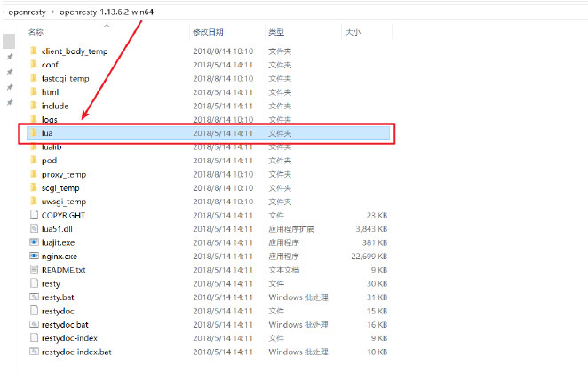The width and height of the screenshot is (588, 372).
Task: Select the fastcgi_temp folder name
Action: click(x=65, y=78)
